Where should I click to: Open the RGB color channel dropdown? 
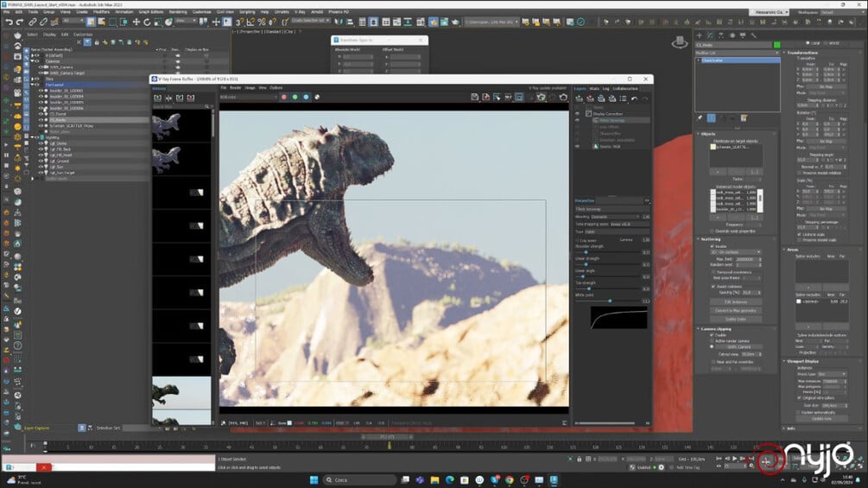point(248,98)
